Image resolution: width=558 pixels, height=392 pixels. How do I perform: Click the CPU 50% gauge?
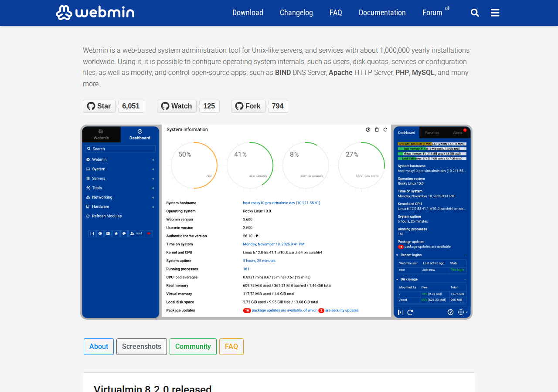point(194,166)
